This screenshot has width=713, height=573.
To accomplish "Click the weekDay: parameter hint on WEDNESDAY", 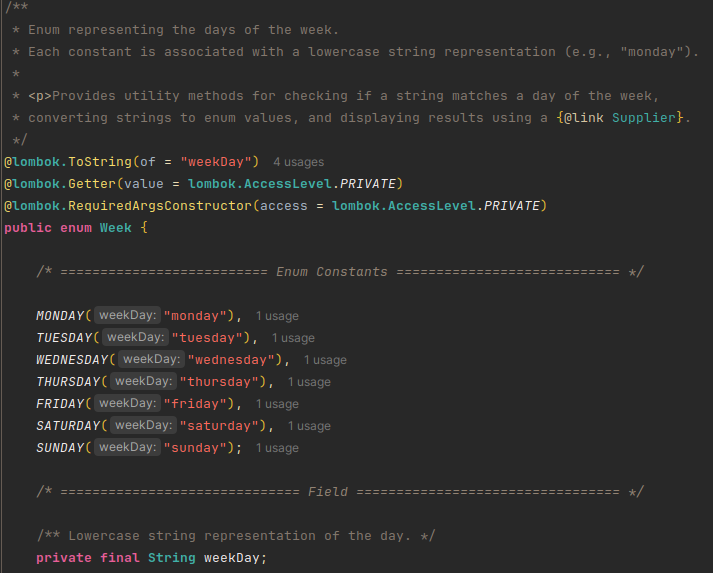I will tap(151, 359).
